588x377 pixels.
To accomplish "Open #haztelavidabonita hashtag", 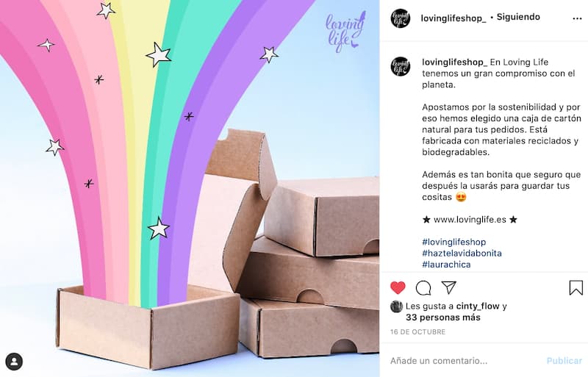I will point(462,254).
